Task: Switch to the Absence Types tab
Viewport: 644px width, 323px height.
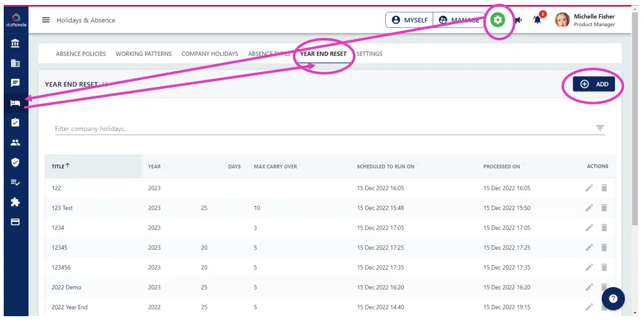Action: [x=269, y=53]
